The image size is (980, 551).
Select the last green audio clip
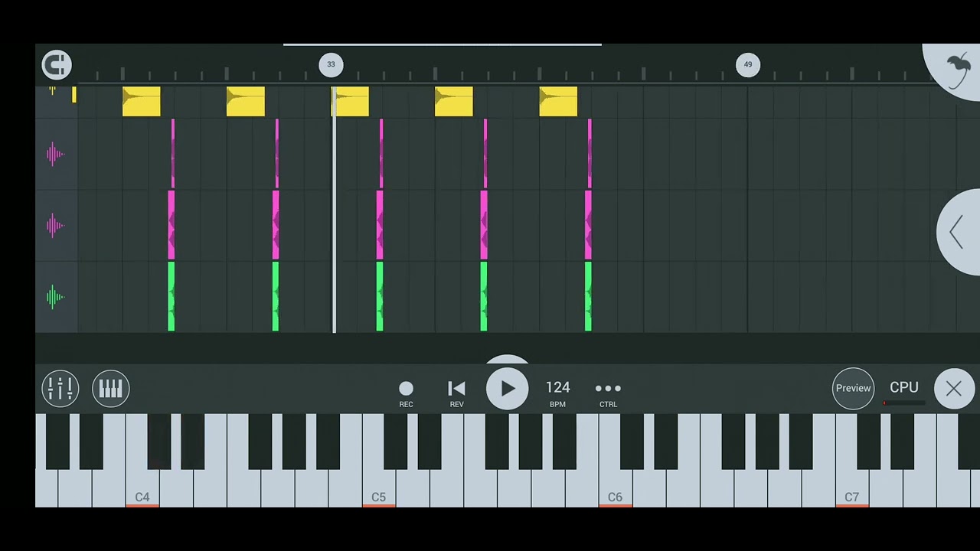pos(588,297)
